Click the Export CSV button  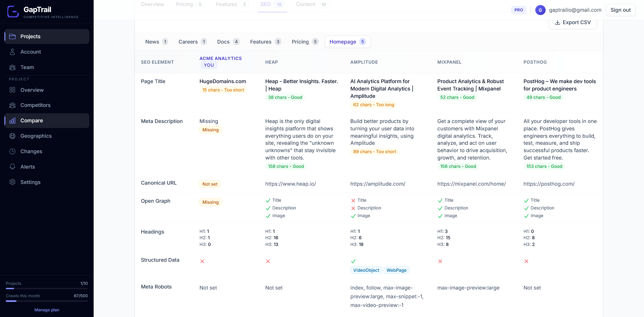[573, 22]
